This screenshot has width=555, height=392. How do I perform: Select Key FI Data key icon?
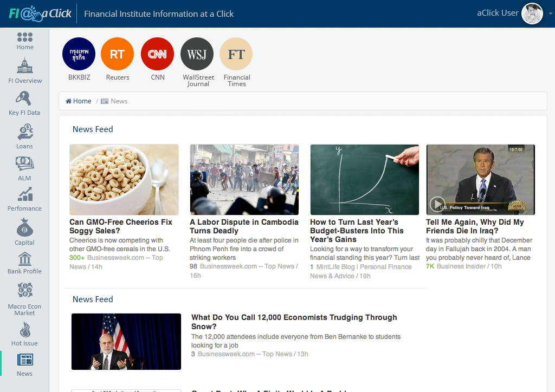(x=23, y=98)
